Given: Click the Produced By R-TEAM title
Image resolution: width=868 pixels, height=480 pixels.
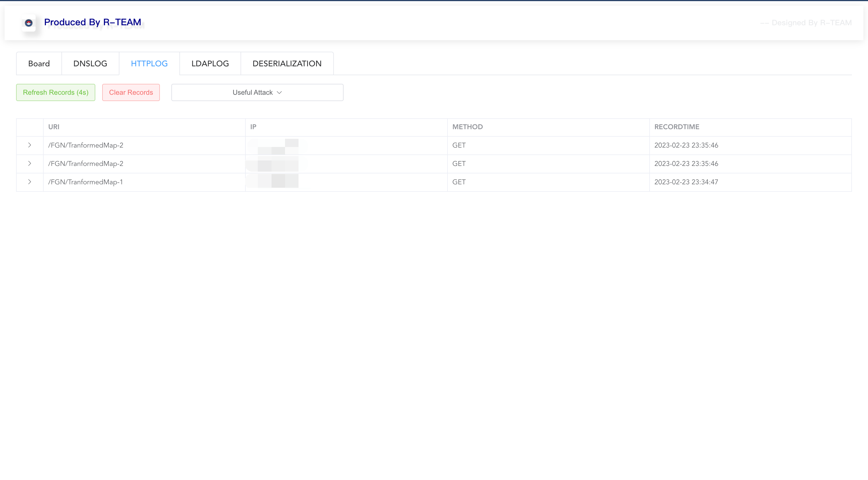Looking at the screenshot, I should 93,22.
